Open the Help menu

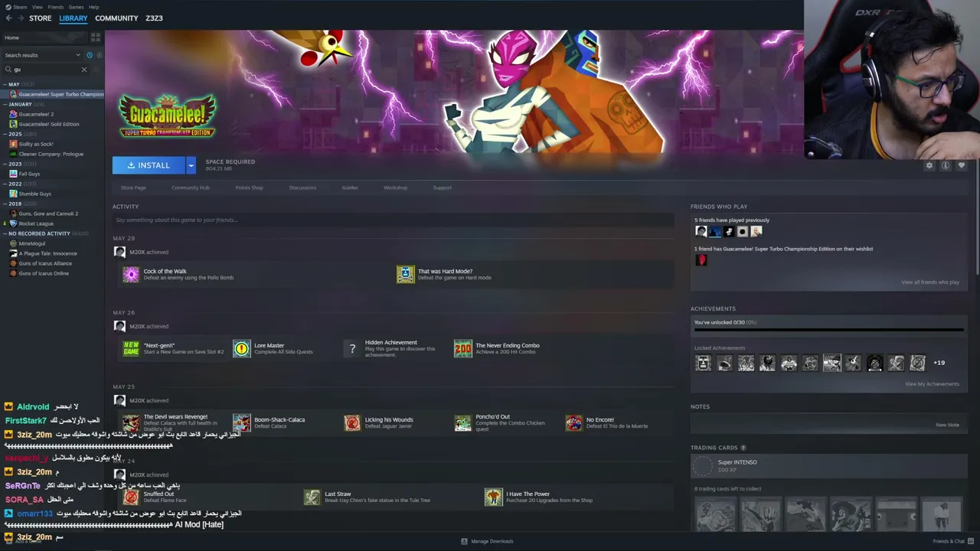click(x=93, y=7)
